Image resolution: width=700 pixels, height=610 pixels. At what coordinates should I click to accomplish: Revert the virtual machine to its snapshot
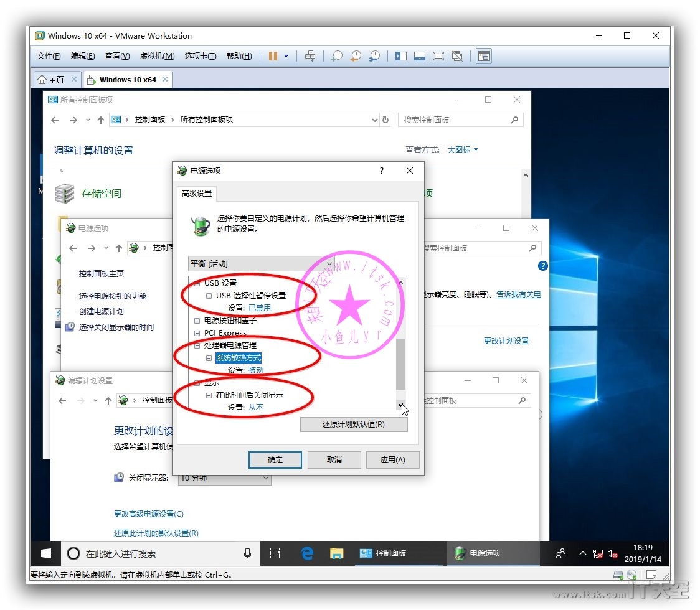(x=356, y=56)
